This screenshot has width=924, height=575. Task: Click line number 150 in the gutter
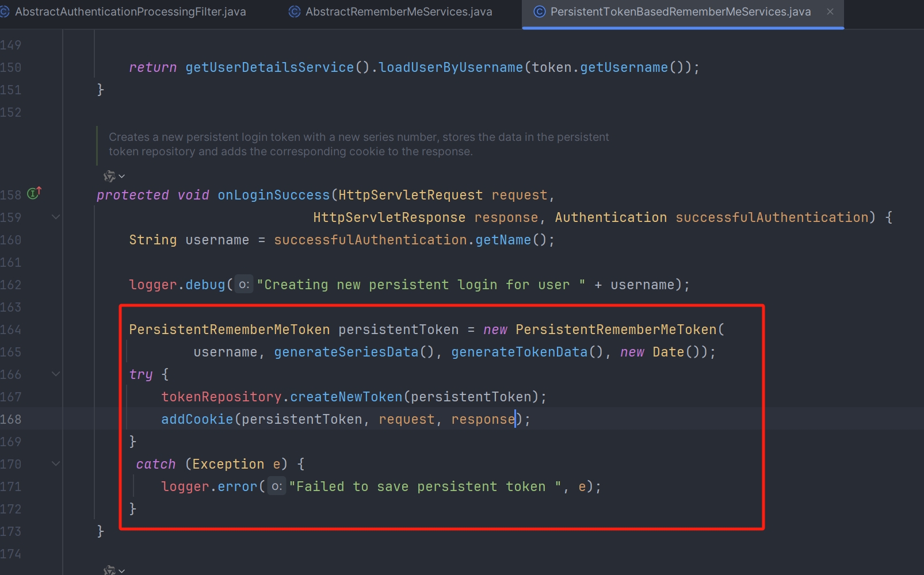[10, 67]
